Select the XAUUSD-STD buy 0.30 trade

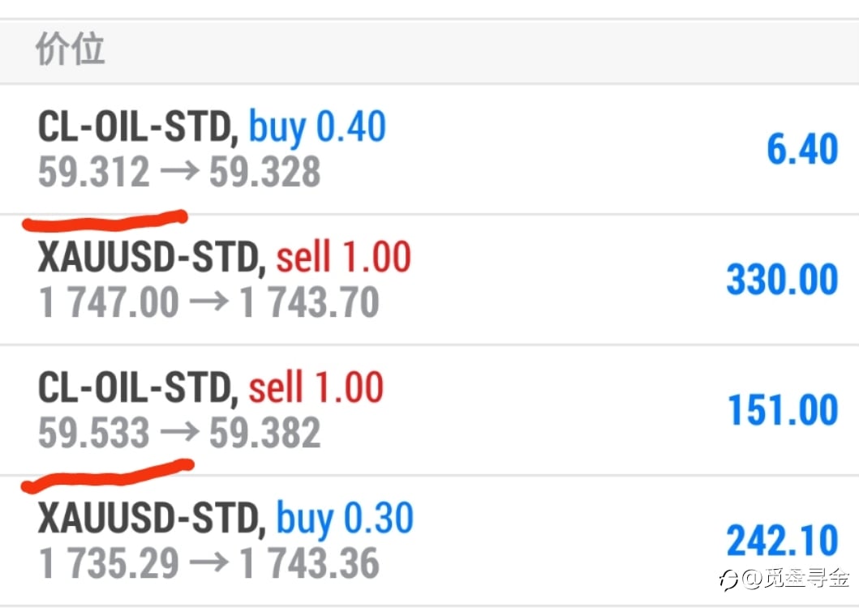430,541
